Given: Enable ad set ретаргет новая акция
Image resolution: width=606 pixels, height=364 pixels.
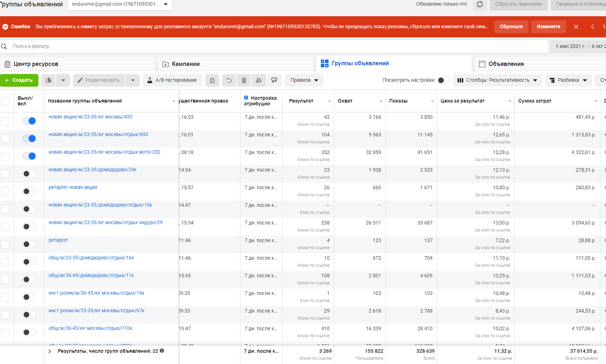Looking at the screenshot, I should [x=29, y=191].
